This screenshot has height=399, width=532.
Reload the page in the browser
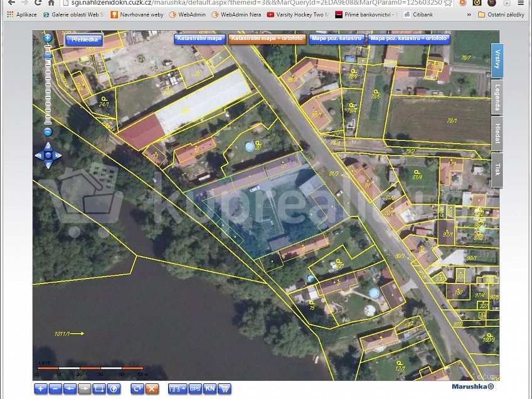pyautogui.click(x=38, y=3)
